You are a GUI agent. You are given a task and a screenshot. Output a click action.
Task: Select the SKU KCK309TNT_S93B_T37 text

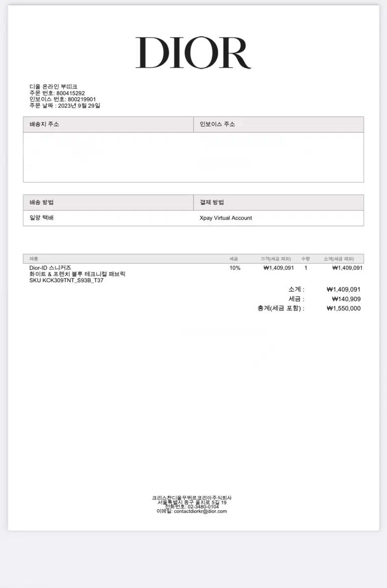66,280
